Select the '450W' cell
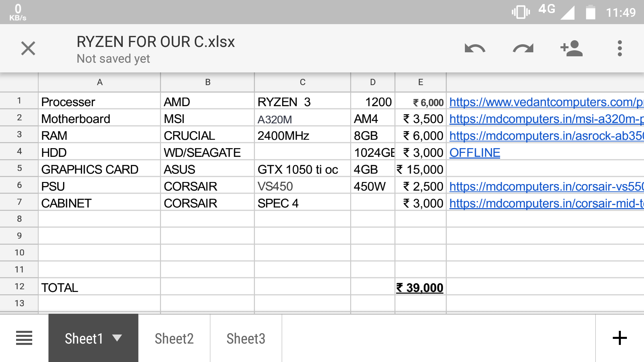This screenshot has width=644, height=362. point(373,185)
